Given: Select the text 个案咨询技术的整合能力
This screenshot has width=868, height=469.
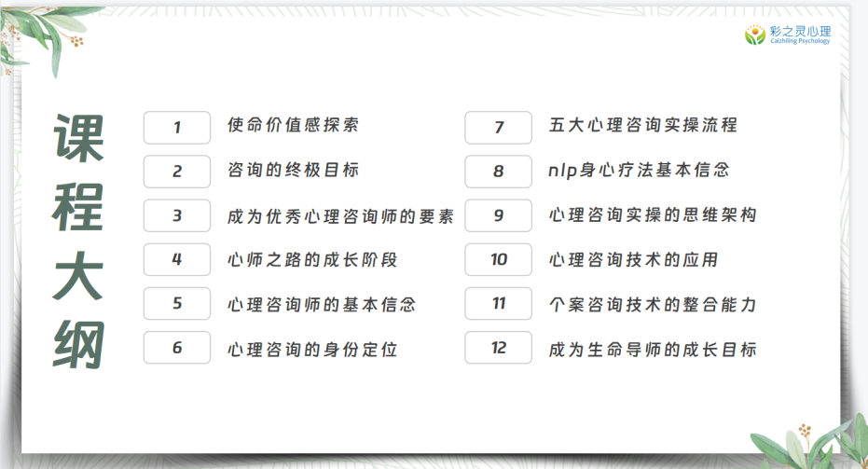Looking at the screenshot, I should 653,304.
